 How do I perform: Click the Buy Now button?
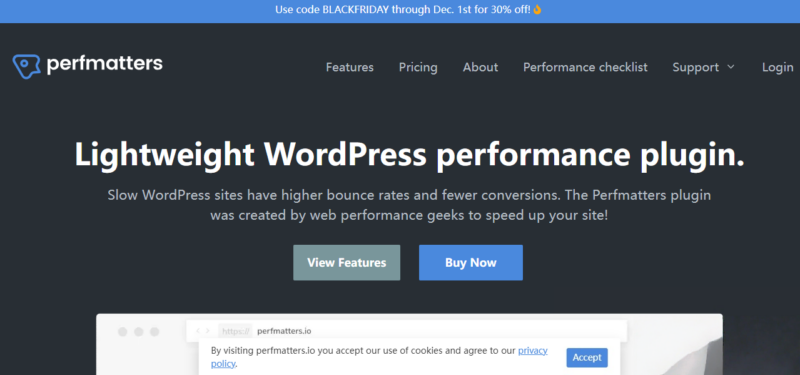point(470,263)
